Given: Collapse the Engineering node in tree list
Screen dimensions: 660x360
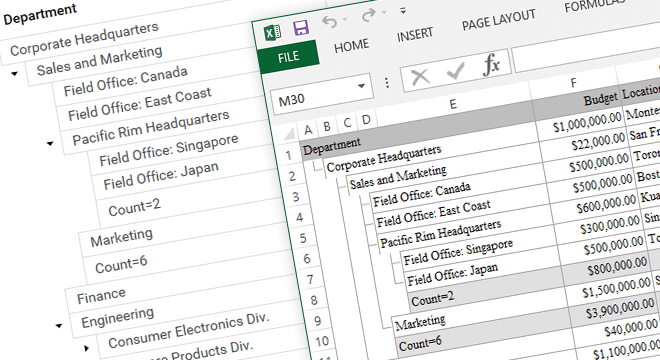Looking at the screenshot, I should click(59, 325).
